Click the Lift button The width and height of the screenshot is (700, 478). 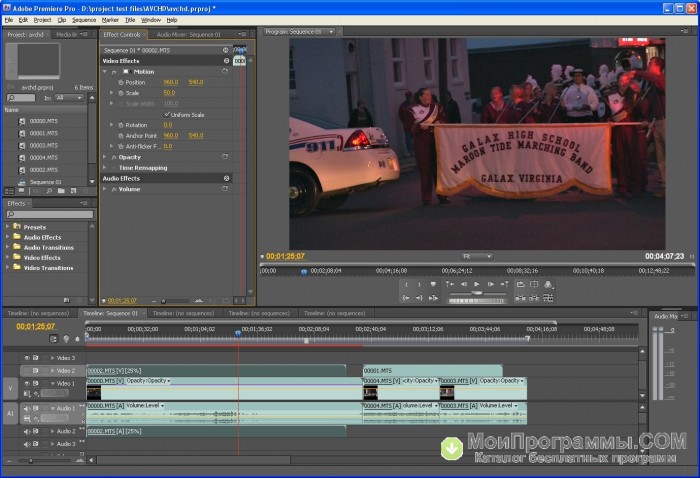click(521, 298)
